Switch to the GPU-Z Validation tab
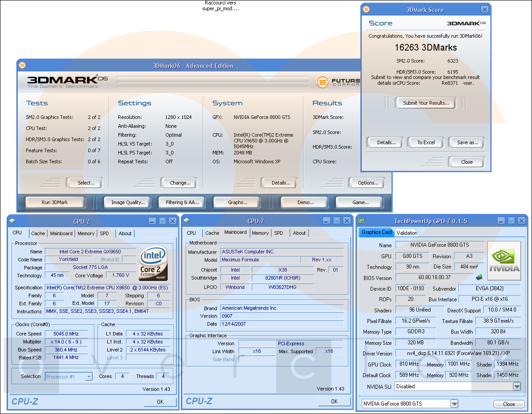This screenshot has height=414, width=532. [x=407, y=233]
